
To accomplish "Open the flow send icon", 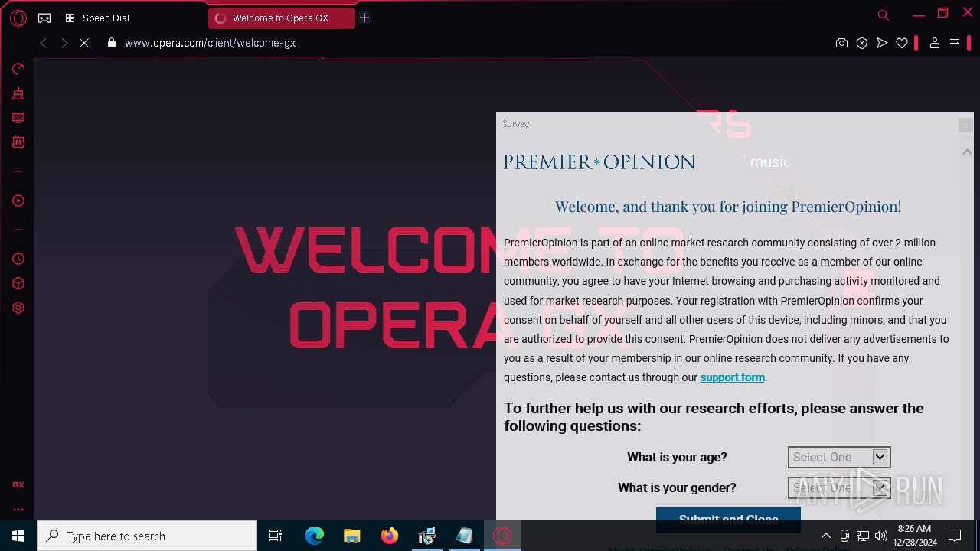I will click(x=882, y=44).
